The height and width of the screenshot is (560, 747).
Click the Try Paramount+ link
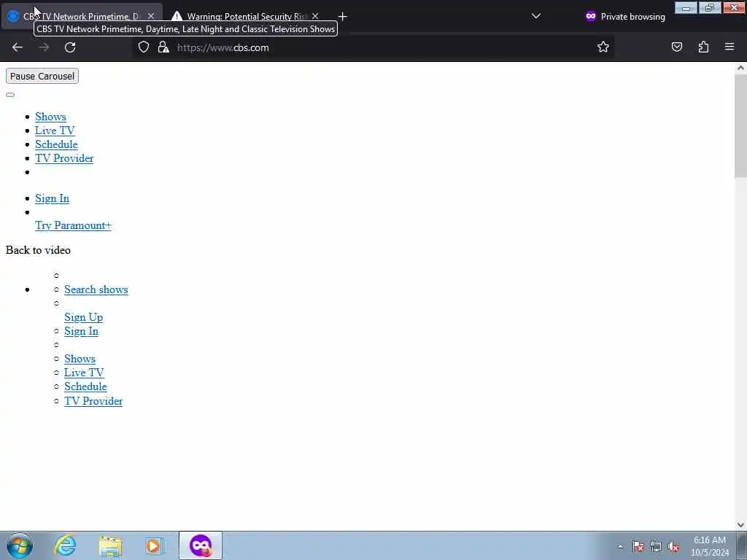click(73, 225)
